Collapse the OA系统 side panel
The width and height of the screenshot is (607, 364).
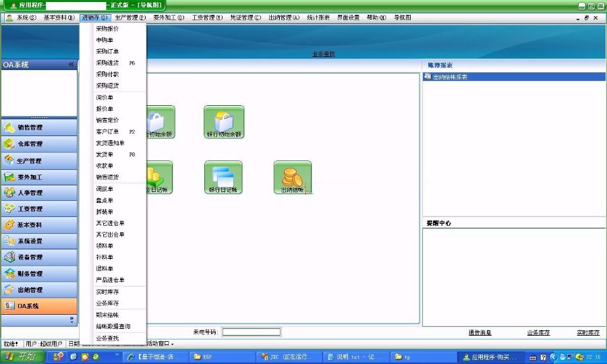coord(71,65)
